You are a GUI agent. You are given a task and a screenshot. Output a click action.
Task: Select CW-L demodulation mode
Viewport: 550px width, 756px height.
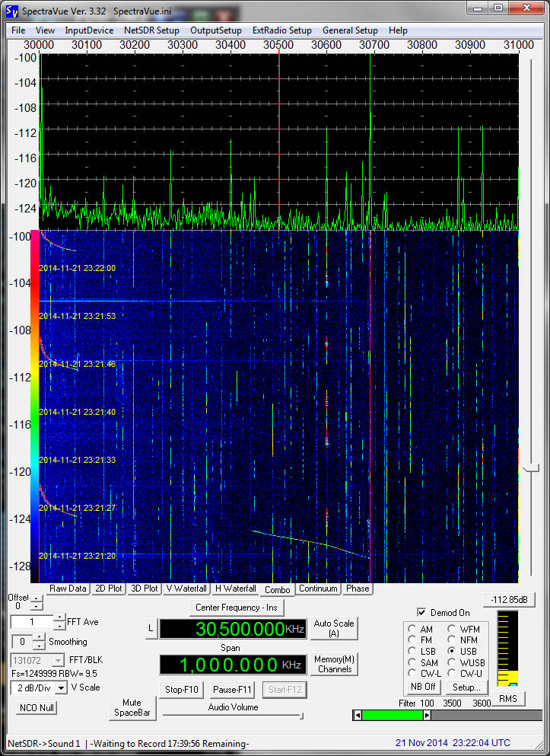click(x=412, y=673)
